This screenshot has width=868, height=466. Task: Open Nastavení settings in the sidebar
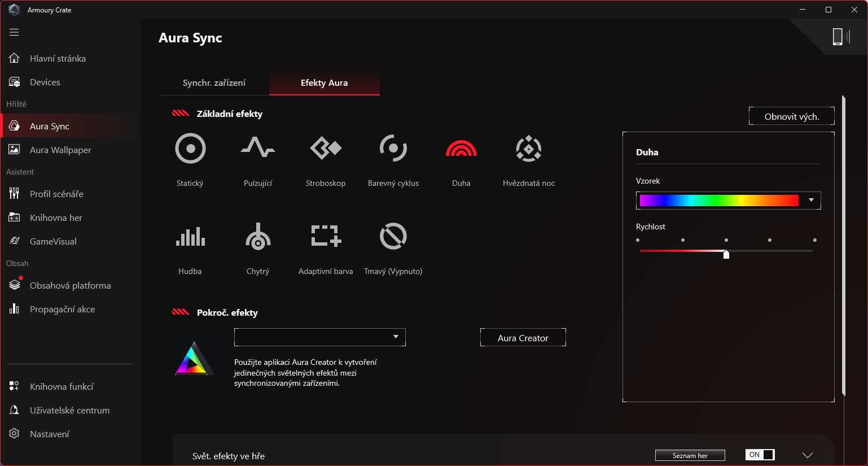70,434
